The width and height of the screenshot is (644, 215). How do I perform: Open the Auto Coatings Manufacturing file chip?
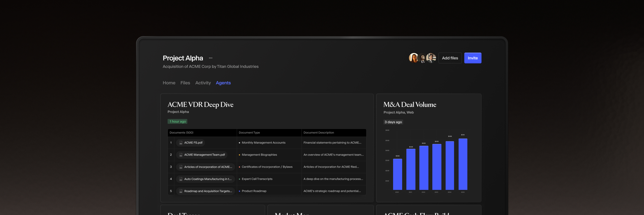point(205,179)
